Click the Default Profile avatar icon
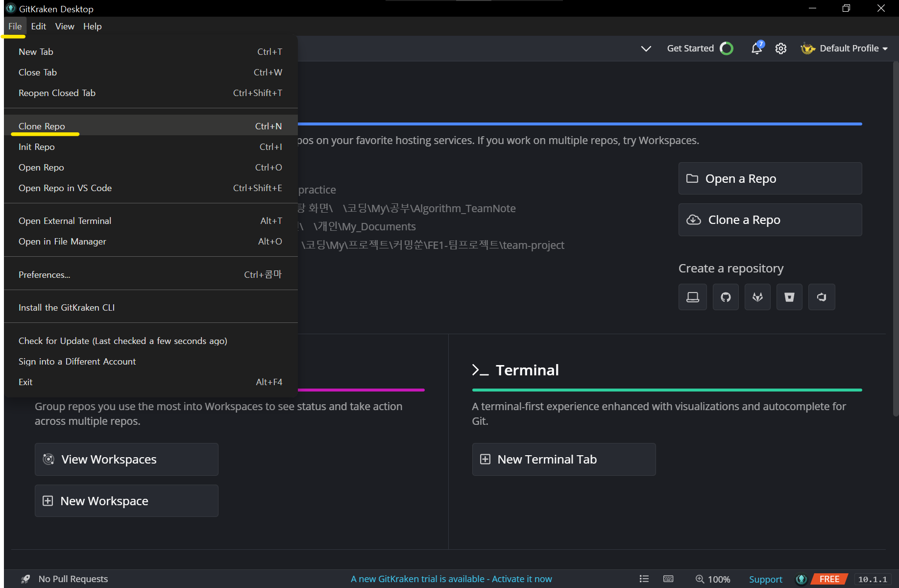The height and width of the screenshot is (588, 899). (808, 49)
